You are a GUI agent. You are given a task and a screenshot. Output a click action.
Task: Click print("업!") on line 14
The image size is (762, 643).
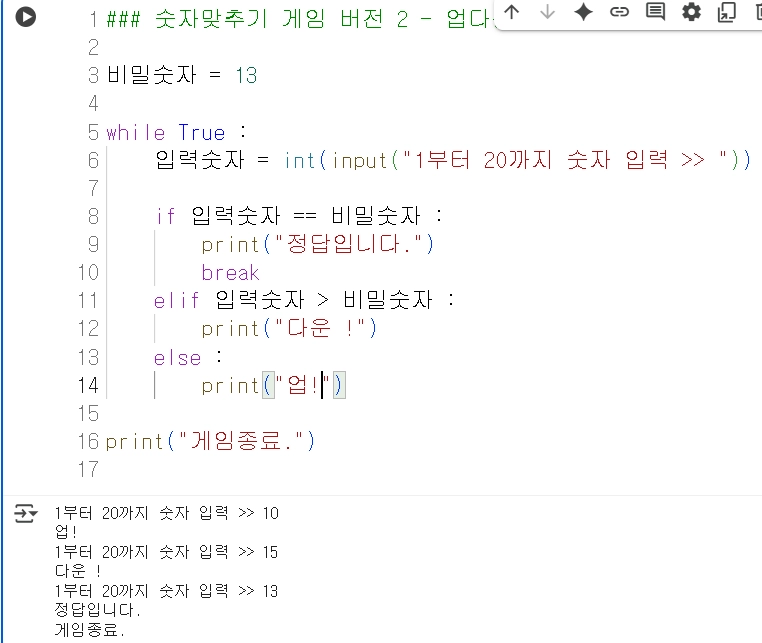[273, 385]
